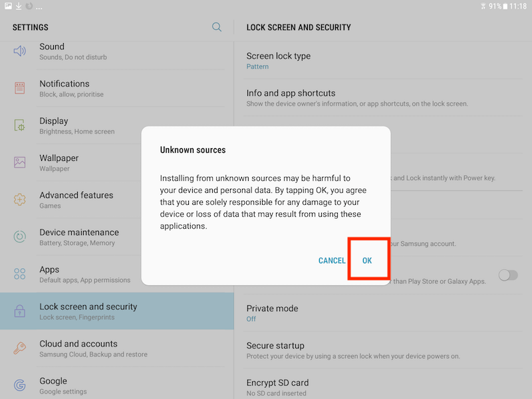
Task: Tap the settings search magnifier icon
Action: [x=217, y=27]
